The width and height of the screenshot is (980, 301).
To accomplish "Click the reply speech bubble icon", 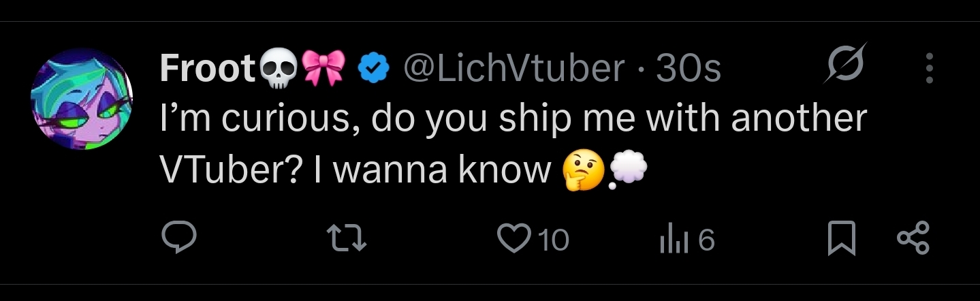I will click(179, 240).
